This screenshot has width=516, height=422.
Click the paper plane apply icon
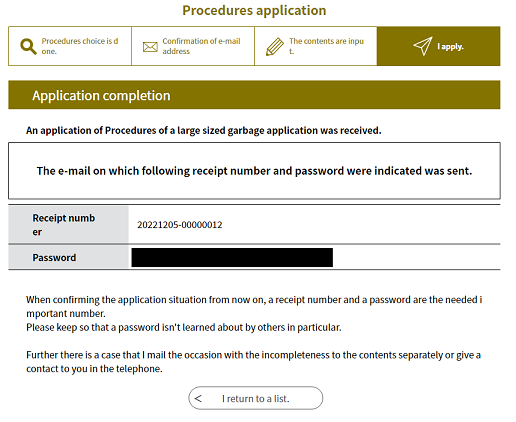(x=423, y=46)
